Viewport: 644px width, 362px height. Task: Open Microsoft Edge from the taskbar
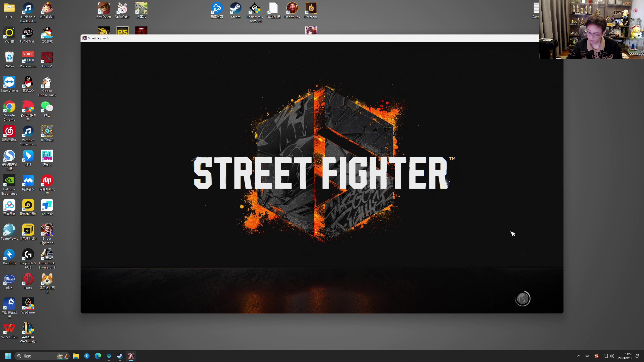98,356
